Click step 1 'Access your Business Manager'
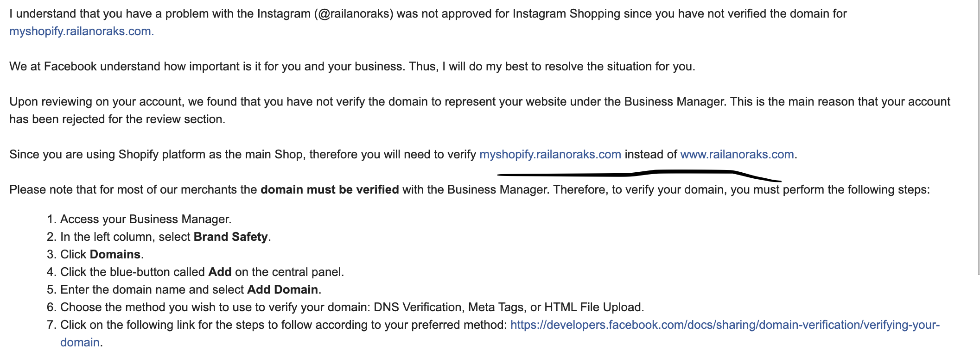The image size is (980, 364). click(x=145, y=220)
